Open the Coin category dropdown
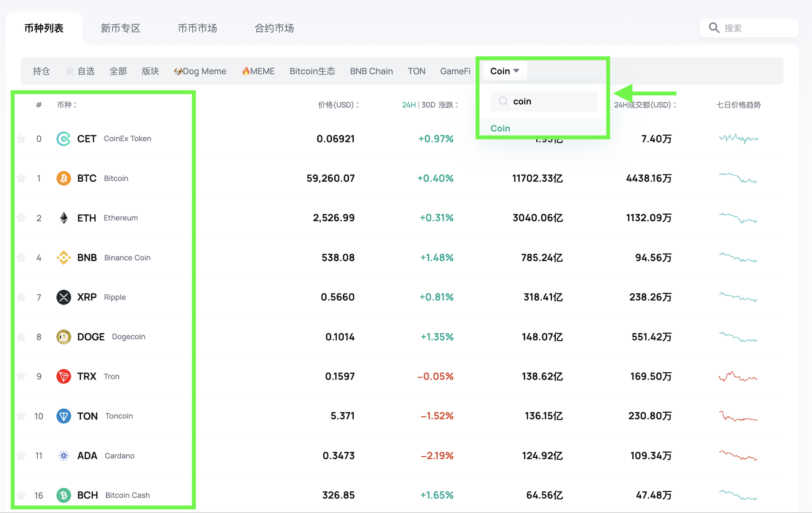This screenshot has width=812, height=513. point(505,71)
